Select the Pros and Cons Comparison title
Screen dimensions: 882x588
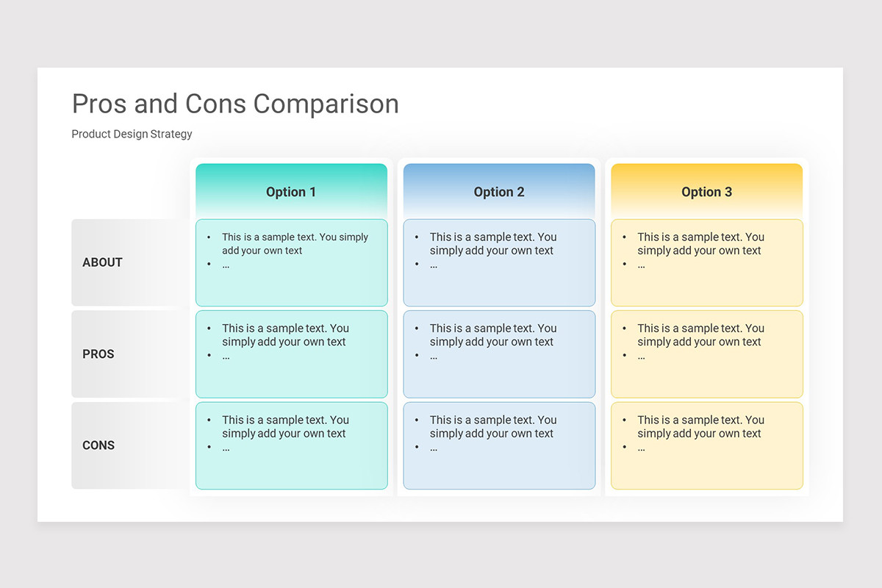click(x=235, y=104)
